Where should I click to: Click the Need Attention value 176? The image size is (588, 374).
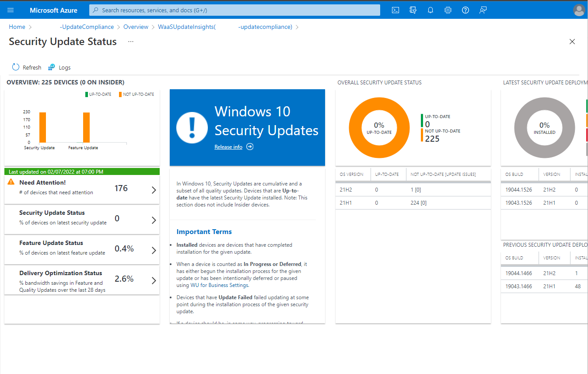click(x=121, y=189)
